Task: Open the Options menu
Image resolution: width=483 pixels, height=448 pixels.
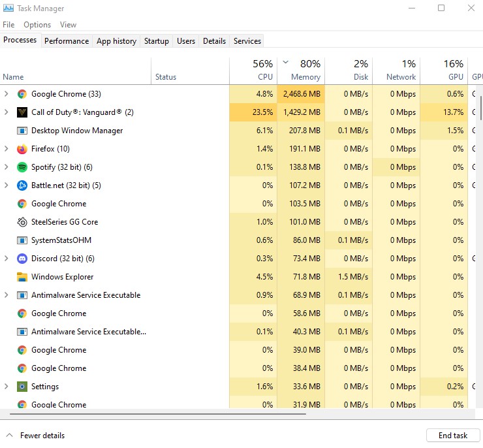Action: point(37,25)
